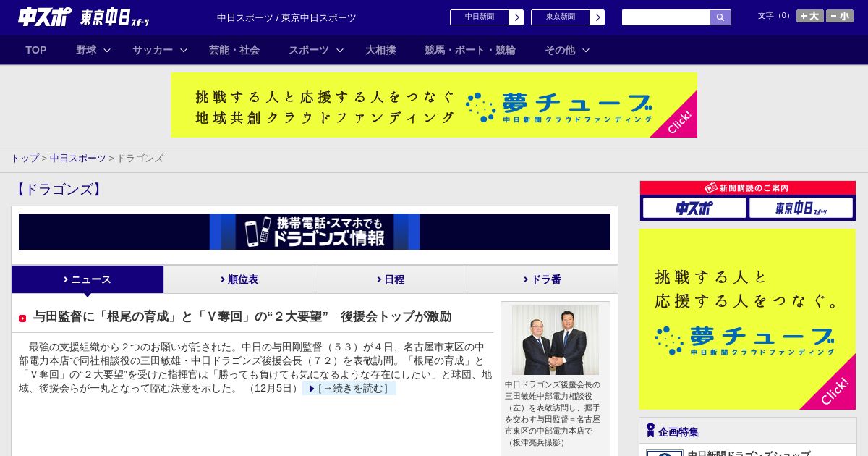Click the 企画特集 ribbon icon
This screenshot has height=456, width=868.
[x=650, y=430]
